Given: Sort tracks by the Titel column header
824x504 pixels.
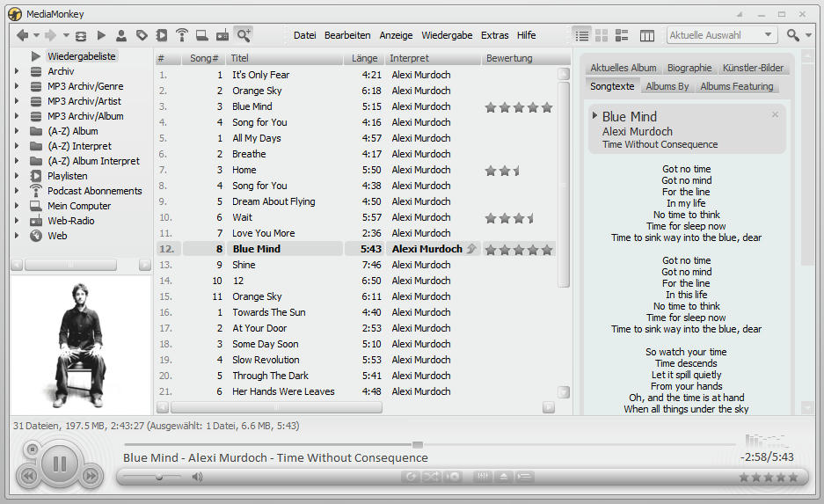Looking at the screenshot, I should tap(285, 58).
